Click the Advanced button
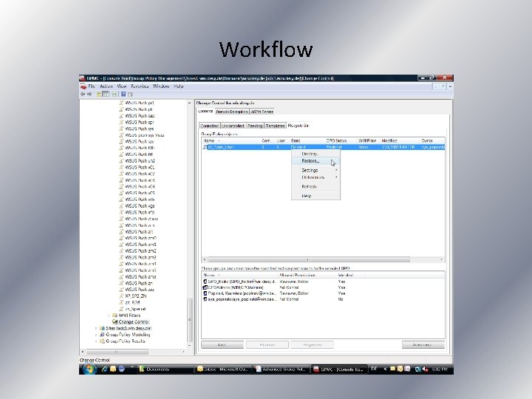The image size is (532, 399). pos(423,345)
